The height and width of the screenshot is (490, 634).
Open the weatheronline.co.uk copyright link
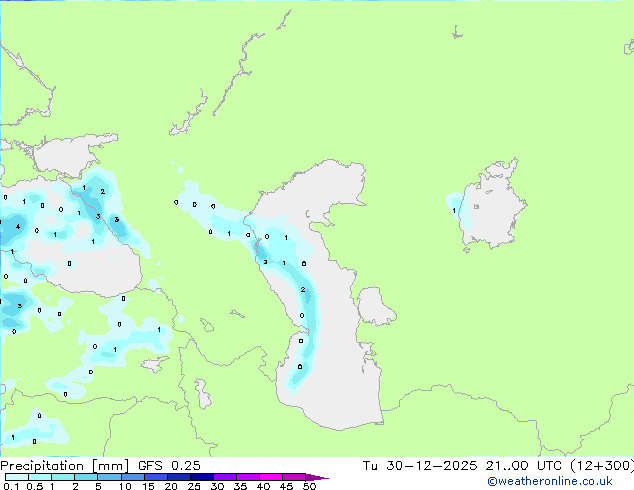click(x=550, y=481)
